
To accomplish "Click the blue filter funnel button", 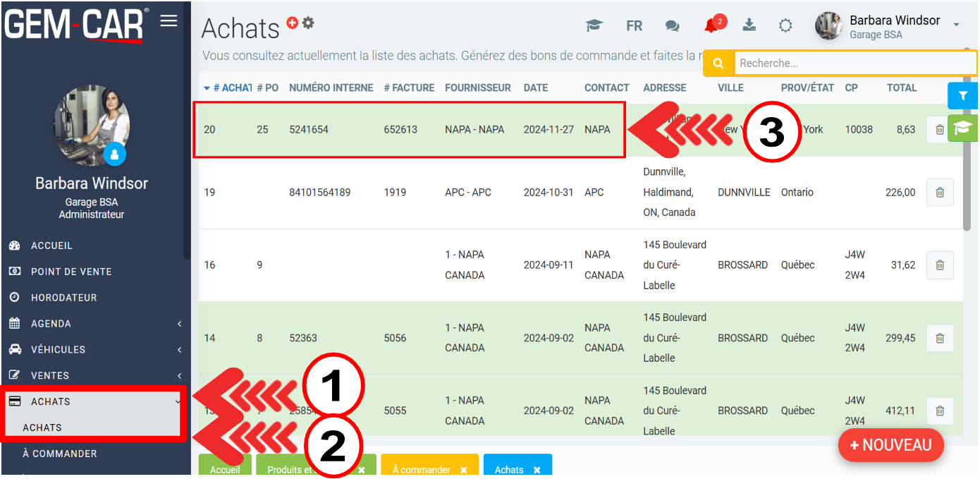I will click(962, 95).
